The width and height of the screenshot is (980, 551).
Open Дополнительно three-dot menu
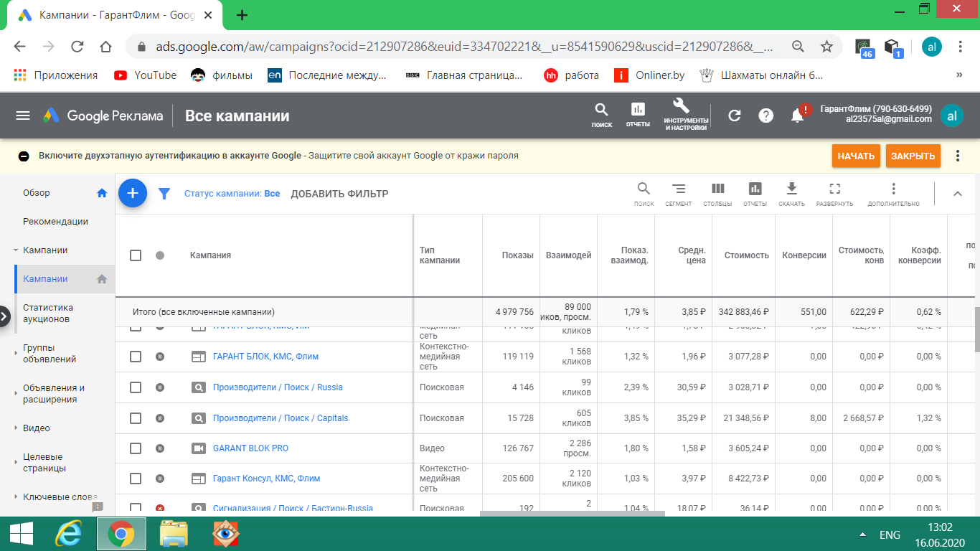tap(893, 193)
